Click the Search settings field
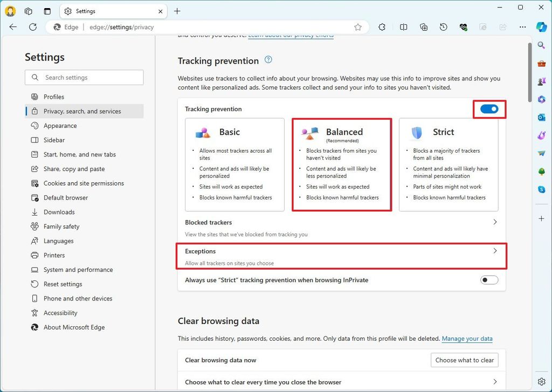Image resolution: width=552 pixels, height=392 pixels. [84, 77]
